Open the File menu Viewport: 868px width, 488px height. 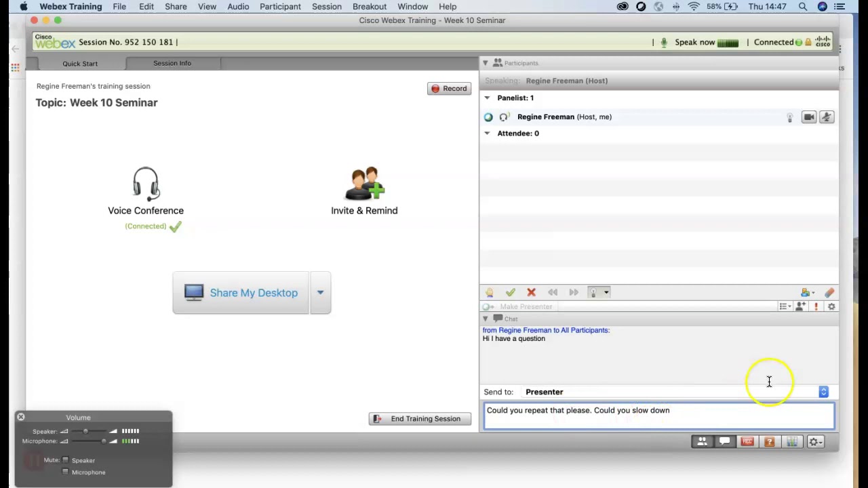[119, 7]
